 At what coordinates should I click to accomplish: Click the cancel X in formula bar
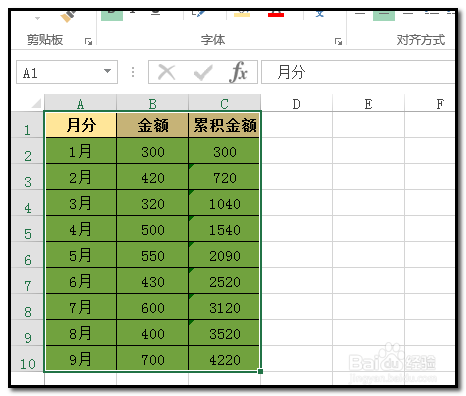click(x=167, y=72)
